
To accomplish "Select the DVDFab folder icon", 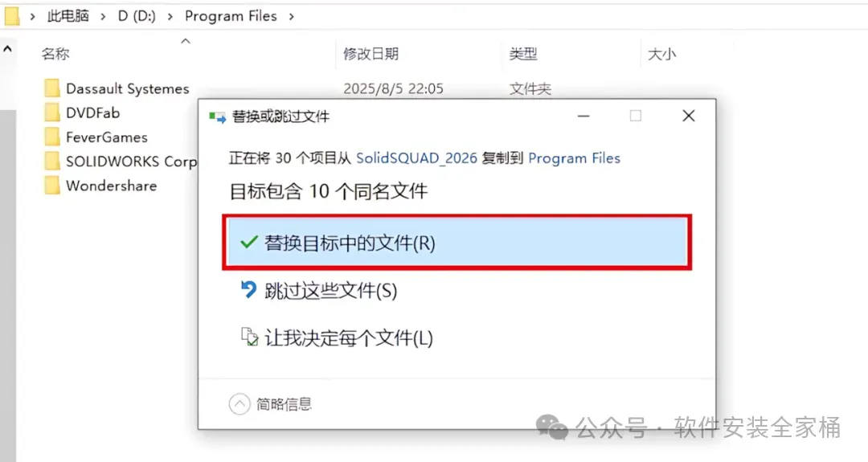I will tap(52, 112).
